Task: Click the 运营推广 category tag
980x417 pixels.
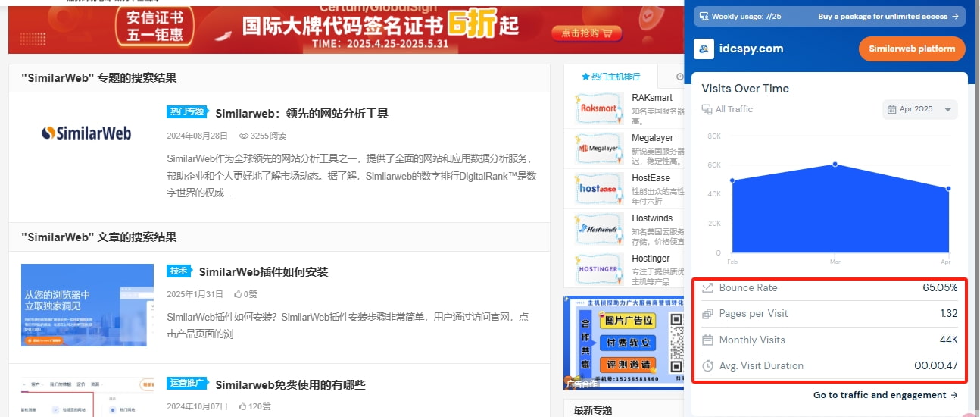Action: 186,384
